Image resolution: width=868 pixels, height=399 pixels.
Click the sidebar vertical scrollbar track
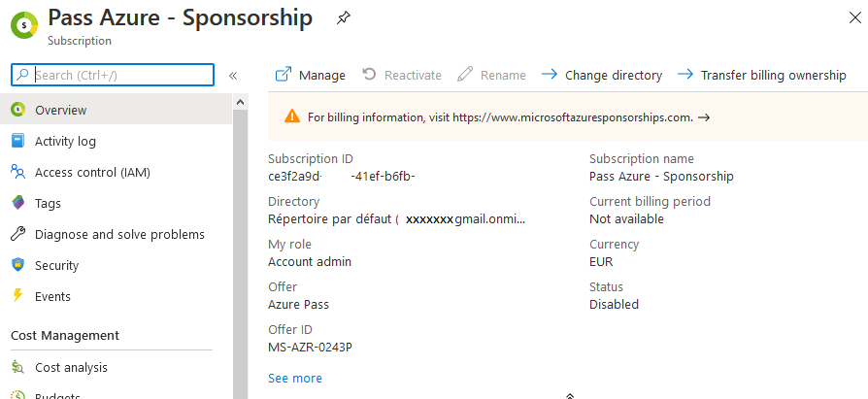click(x=240, y=254)
